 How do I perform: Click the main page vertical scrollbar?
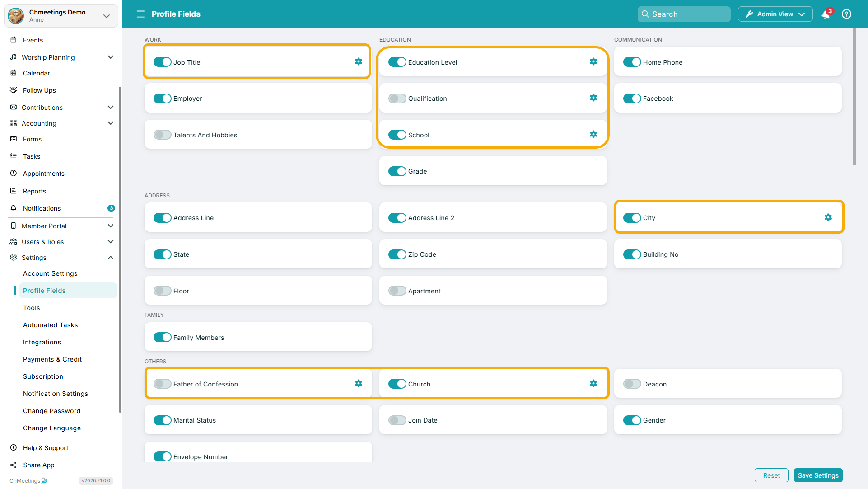point(854,97)
